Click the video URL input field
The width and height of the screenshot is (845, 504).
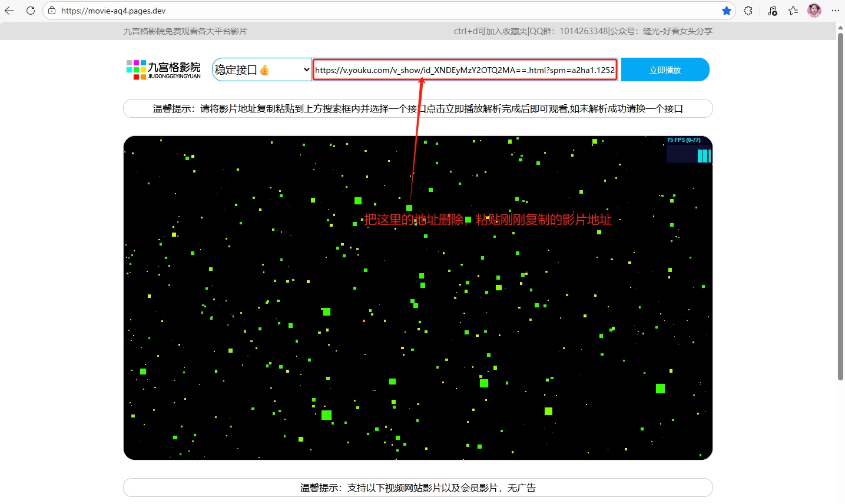[x=464, y=70]
